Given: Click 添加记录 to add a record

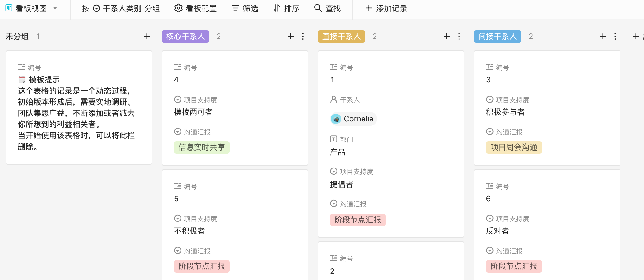Looking at the screenshot, I should [385, 8].
